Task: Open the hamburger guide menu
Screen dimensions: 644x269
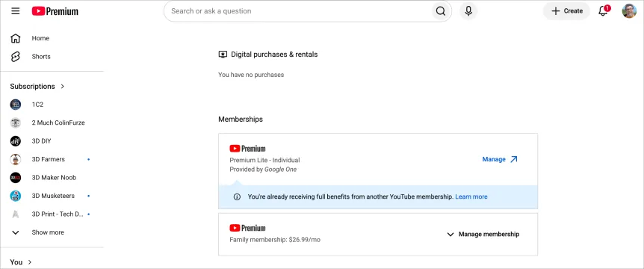Action: (15, 11)
